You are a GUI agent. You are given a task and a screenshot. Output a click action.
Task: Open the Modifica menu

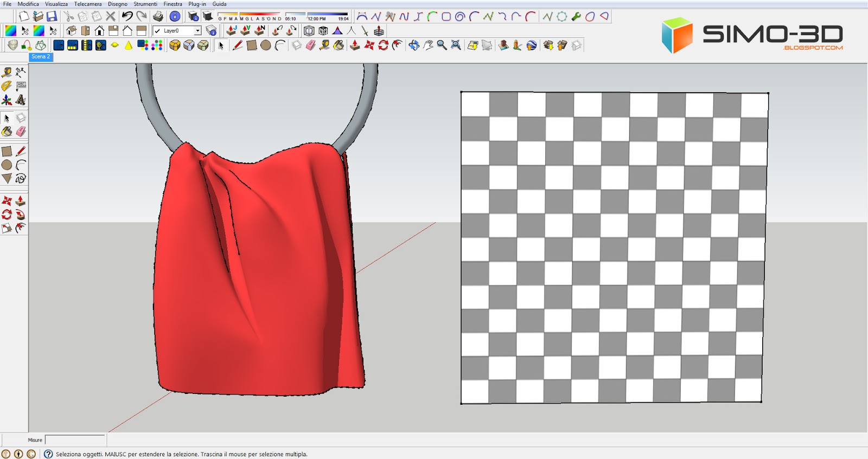tap(28, 4)
